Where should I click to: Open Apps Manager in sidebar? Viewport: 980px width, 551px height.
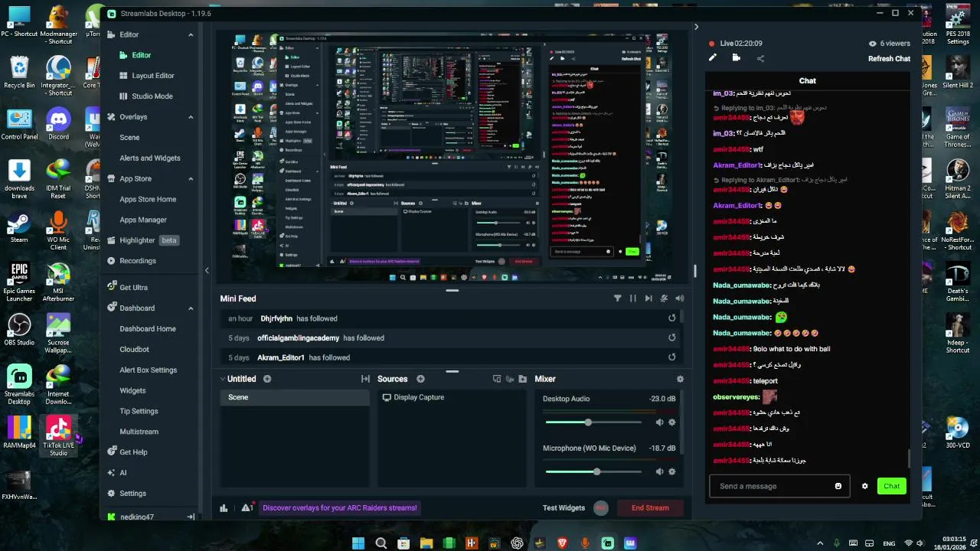(x=143, y=220)
